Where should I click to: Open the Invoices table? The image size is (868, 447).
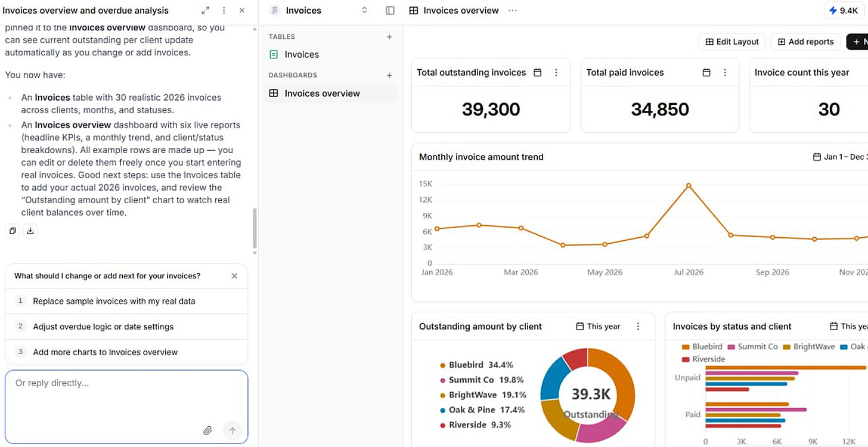(331, 54)
